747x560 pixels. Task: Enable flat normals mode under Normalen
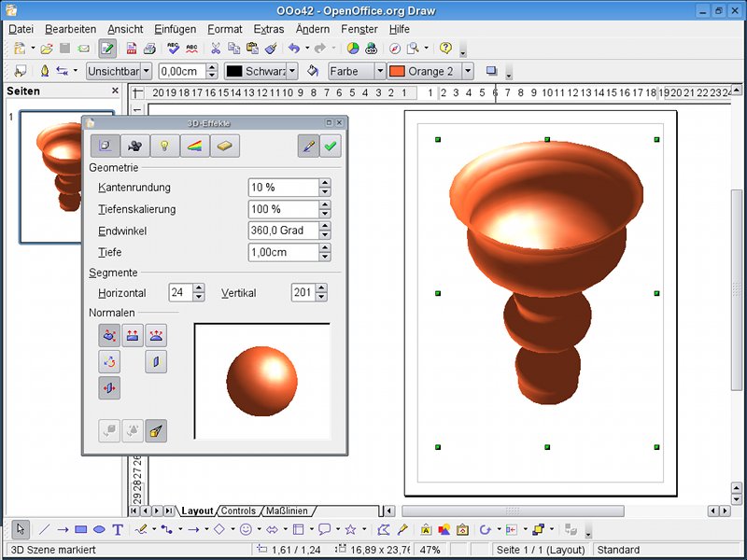[x=132, y=335]
